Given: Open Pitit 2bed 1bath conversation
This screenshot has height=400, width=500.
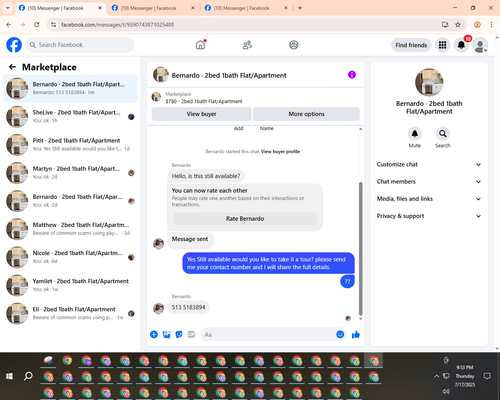Looking at the screenshot, I should click(70, 145).
